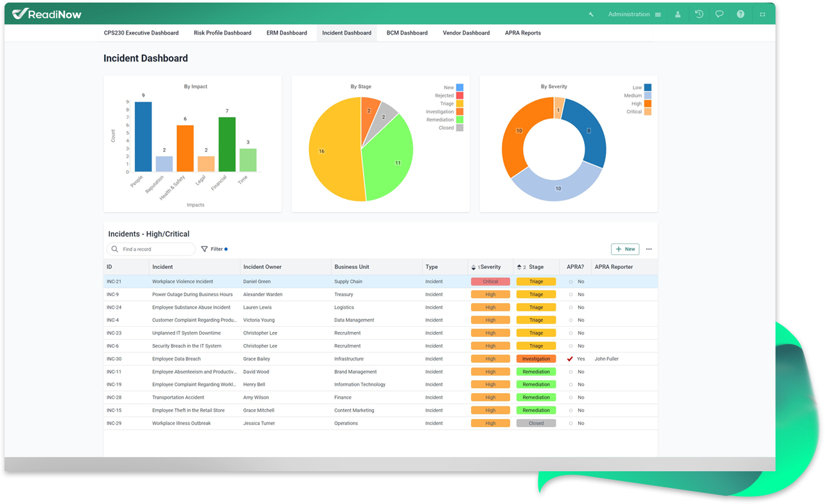The image size is (825, 504).
Task: Click the Remediation badge for INC-19
Action: click(536, 385)
